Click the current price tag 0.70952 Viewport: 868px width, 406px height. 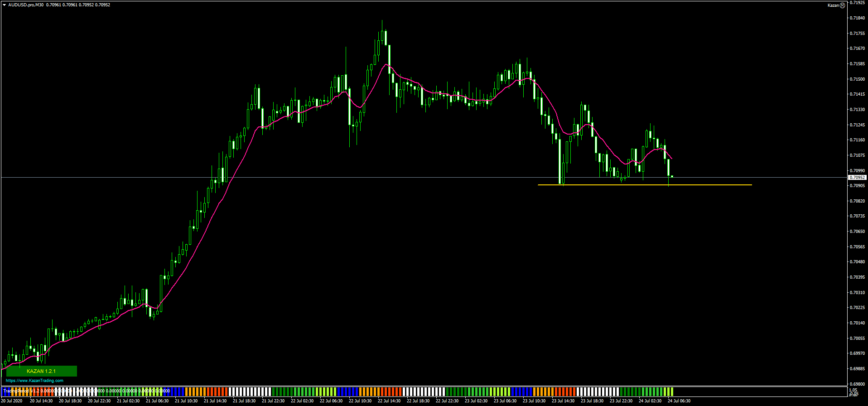pyautogui.click(x=858, y=178)
